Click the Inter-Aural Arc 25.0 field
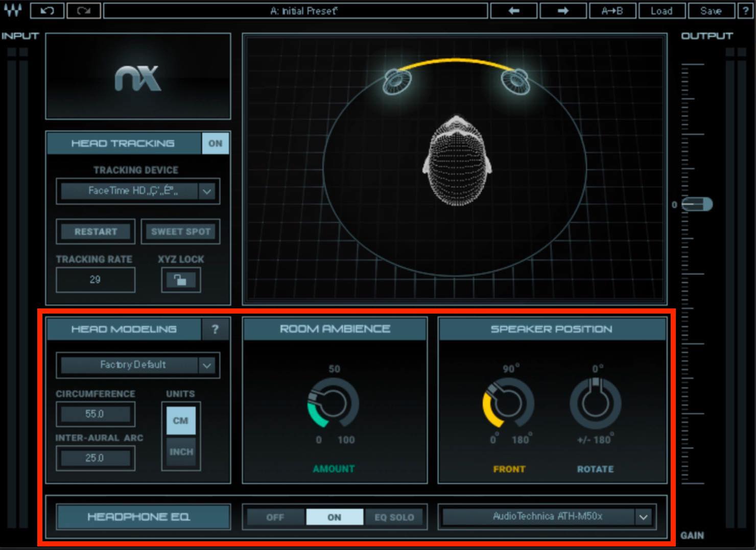Image resolution: width=756 pixels, height=550 pixels. pyautogui.click(x=96, y=458)
